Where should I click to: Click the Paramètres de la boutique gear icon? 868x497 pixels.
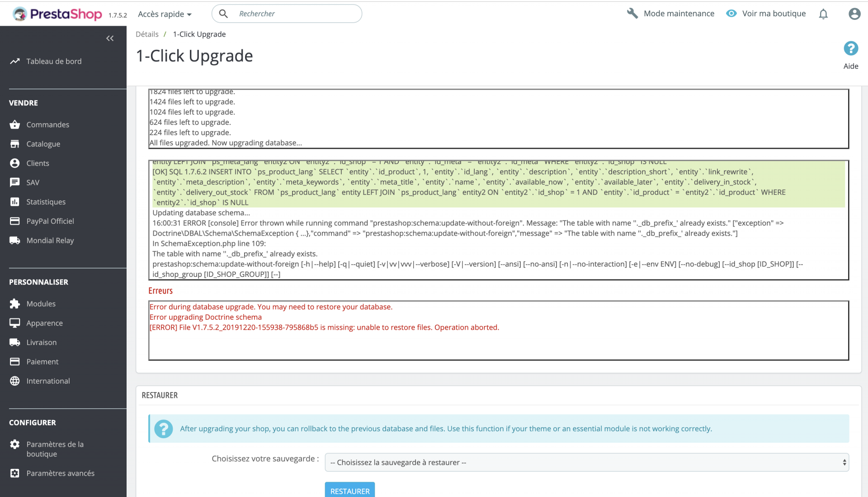[15, 444]
